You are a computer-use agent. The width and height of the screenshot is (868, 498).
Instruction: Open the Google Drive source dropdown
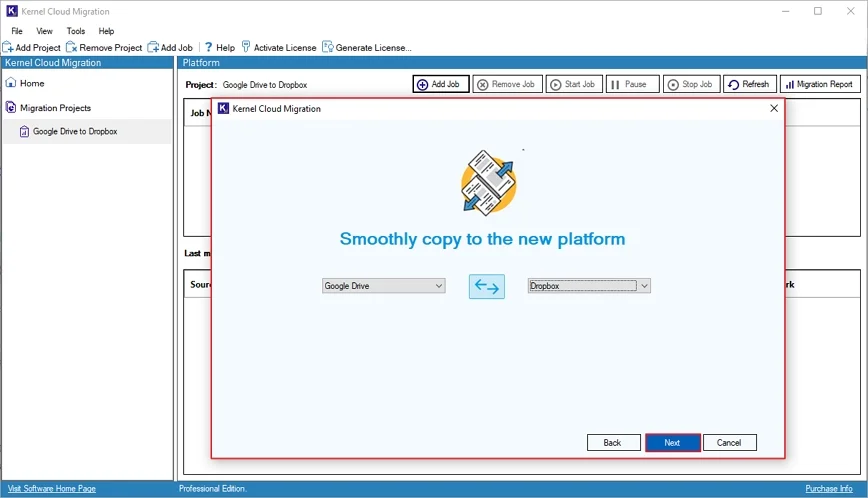384,286
